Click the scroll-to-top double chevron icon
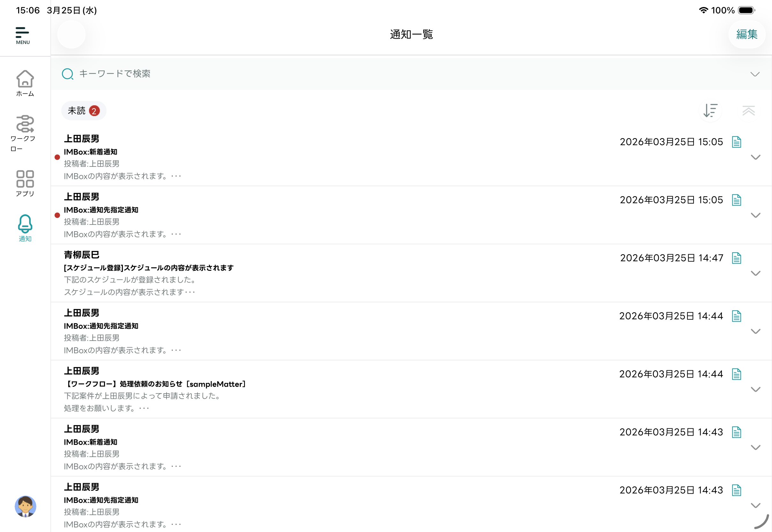The height and width of the screenshot is (532, 772). (748, 111)
